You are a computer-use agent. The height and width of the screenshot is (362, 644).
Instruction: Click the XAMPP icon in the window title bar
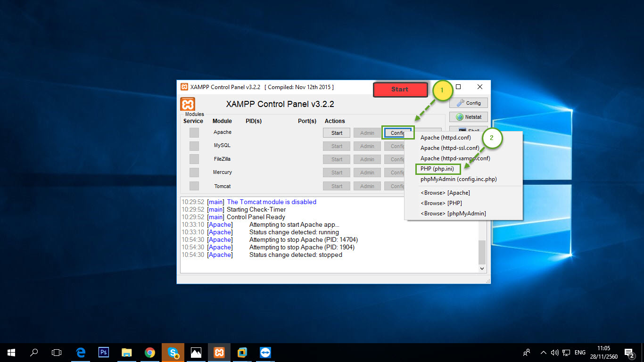pyautogui.click(x=184, y=87)
